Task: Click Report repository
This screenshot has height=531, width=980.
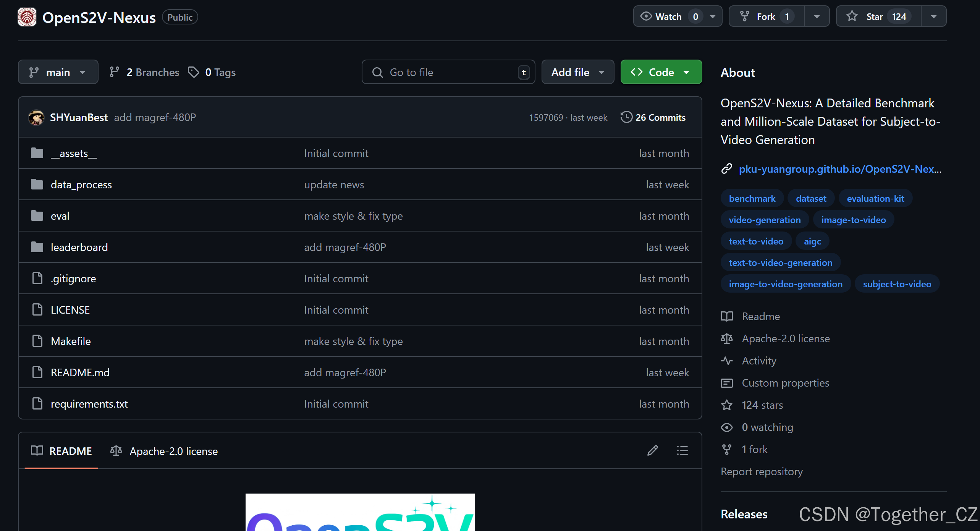Action: coord(762,471)
